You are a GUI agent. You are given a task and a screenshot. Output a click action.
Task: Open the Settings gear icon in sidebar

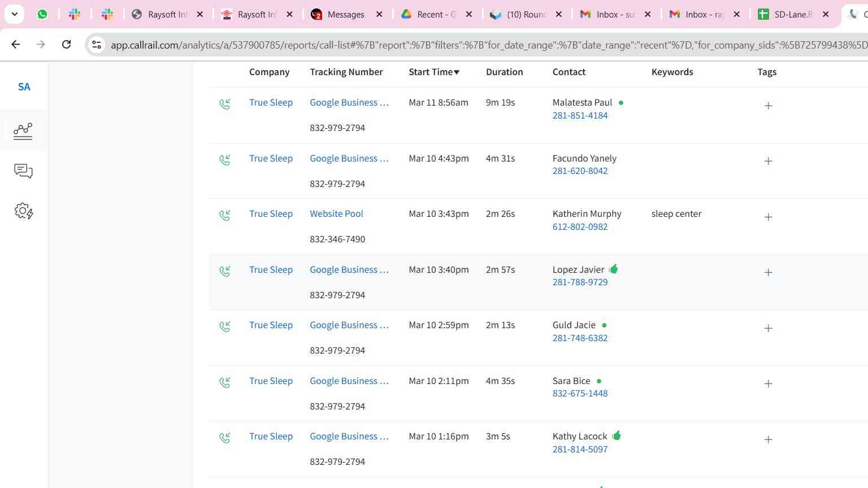click(x=23, y=211)
